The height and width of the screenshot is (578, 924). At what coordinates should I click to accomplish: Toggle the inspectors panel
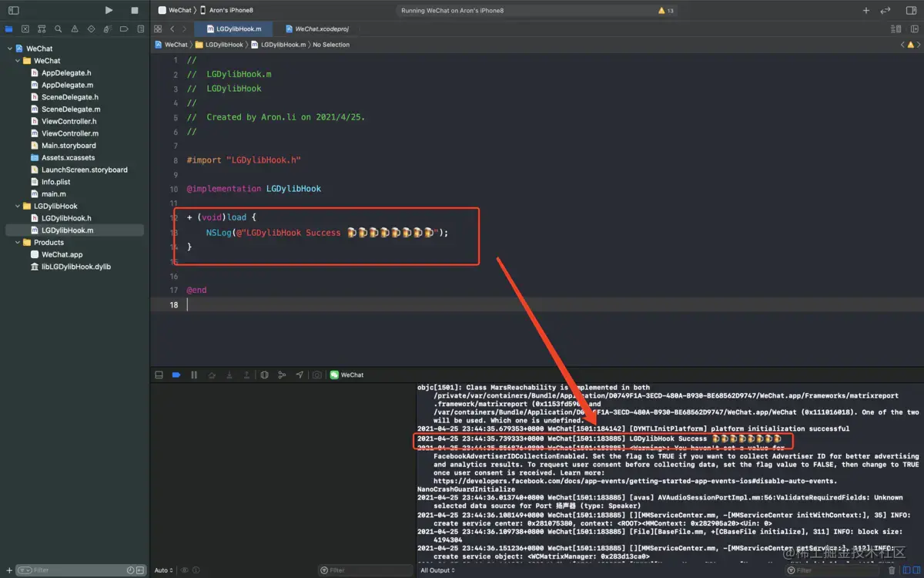pyautogui.click(x=909, y=10)
